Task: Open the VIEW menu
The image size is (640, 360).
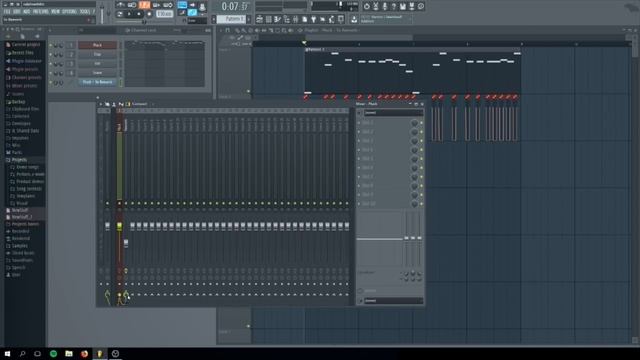Action: tap(56, 12)
